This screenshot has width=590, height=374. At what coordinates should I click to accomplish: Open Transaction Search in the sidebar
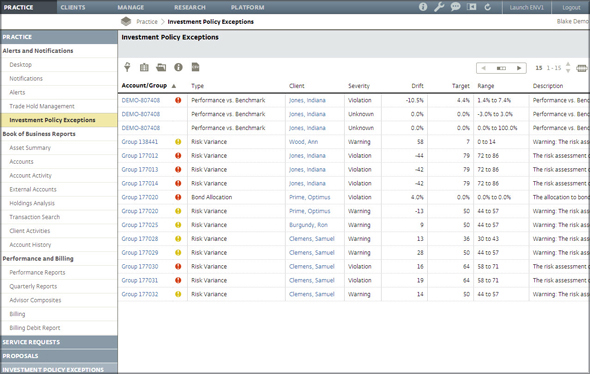click(x=35, y=217)
